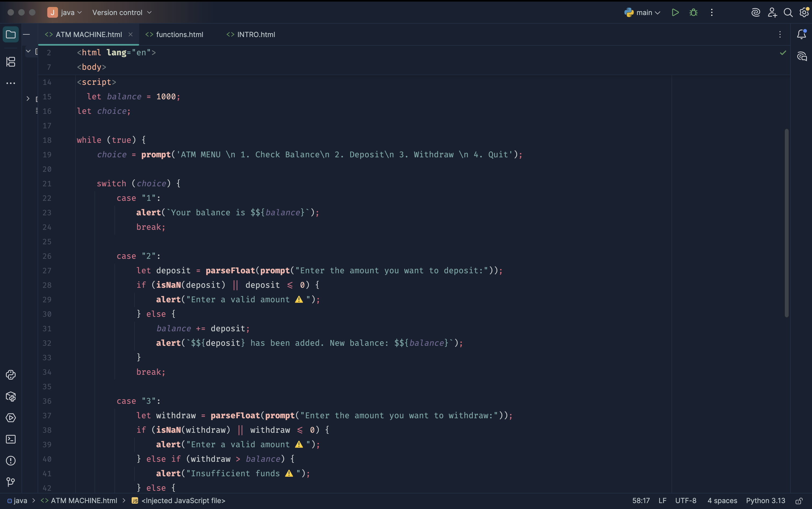Viewport: 812px width, 509px height.
Task: Show notifications bell panel
Action: click(x=802, y=34)
